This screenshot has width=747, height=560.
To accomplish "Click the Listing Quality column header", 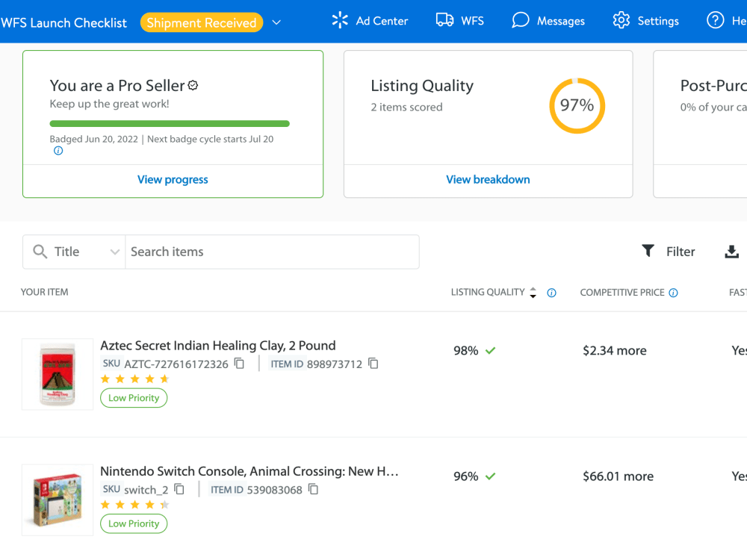I will [488, 292].
